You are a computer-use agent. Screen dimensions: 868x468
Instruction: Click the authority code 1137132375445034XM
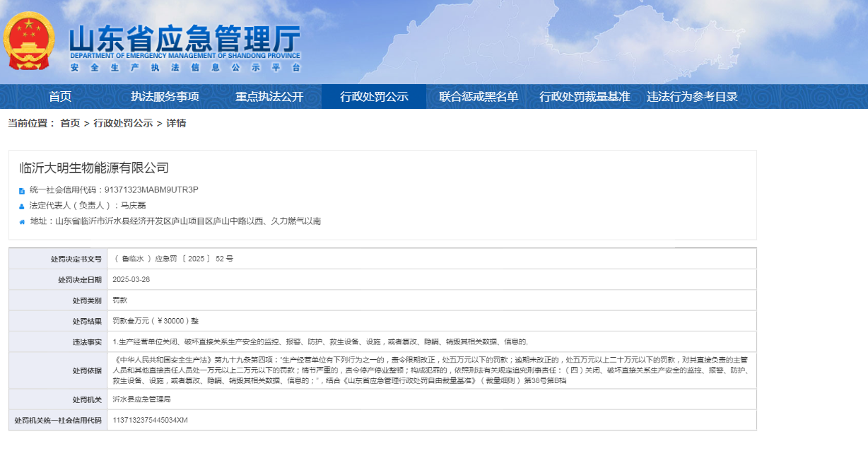150,420
